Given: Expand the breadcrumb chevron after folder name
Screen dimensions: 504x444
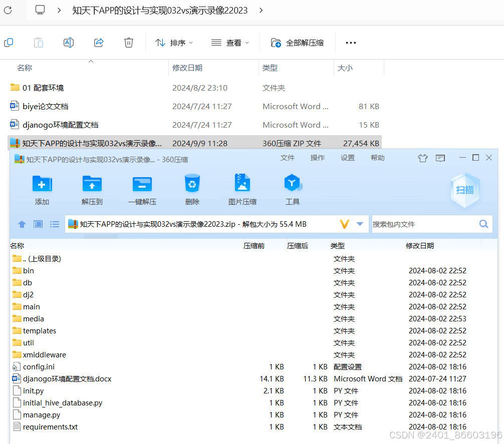Looking at the screenshot, I should [261, 11].
